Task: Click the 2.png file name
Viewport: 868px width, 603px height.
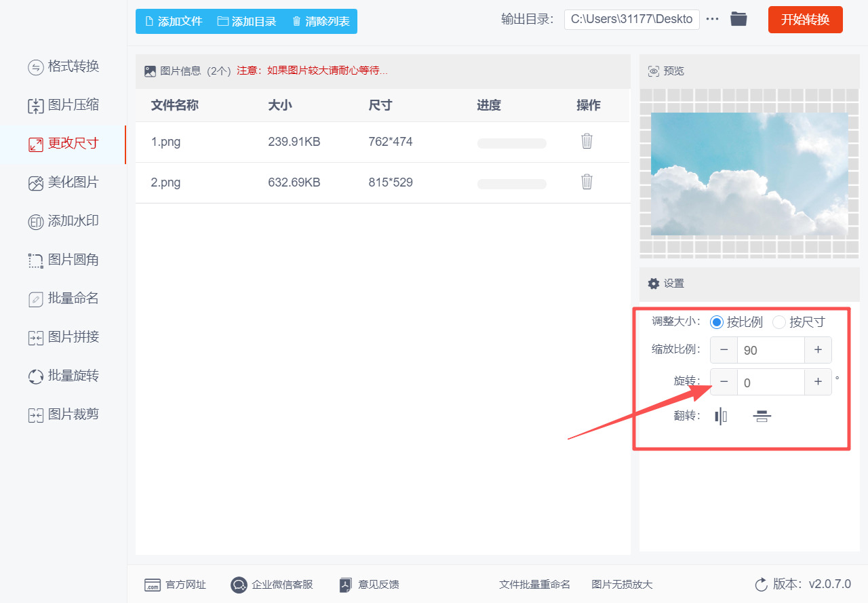Action: tap(165, 182)
